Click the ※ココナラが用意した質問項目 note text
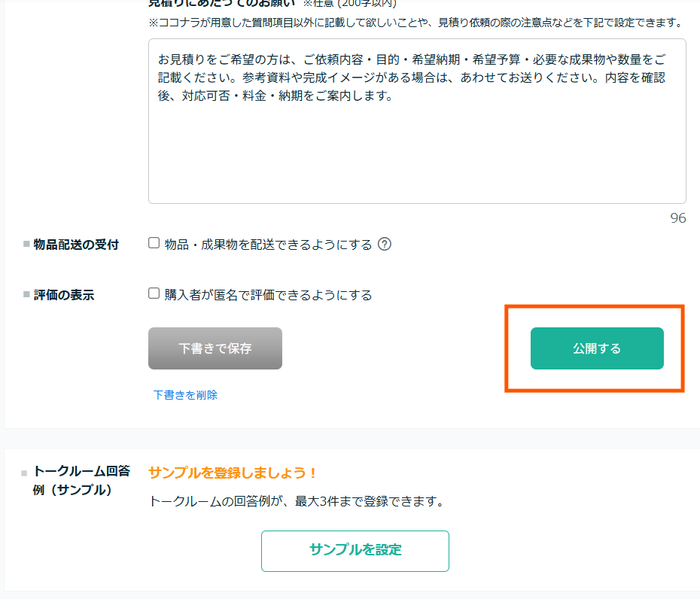700x599 pixels. (x=415, y=23)
